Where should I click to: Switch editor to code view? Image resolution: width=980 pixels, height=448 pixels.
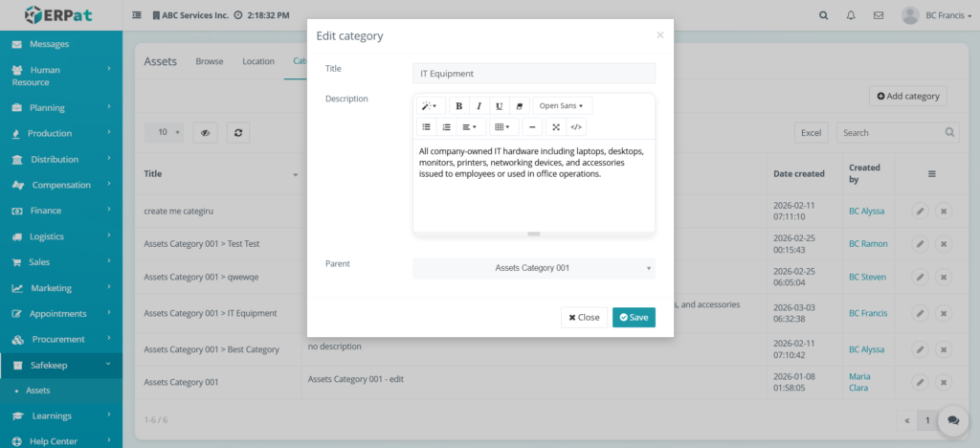point(576,127)
